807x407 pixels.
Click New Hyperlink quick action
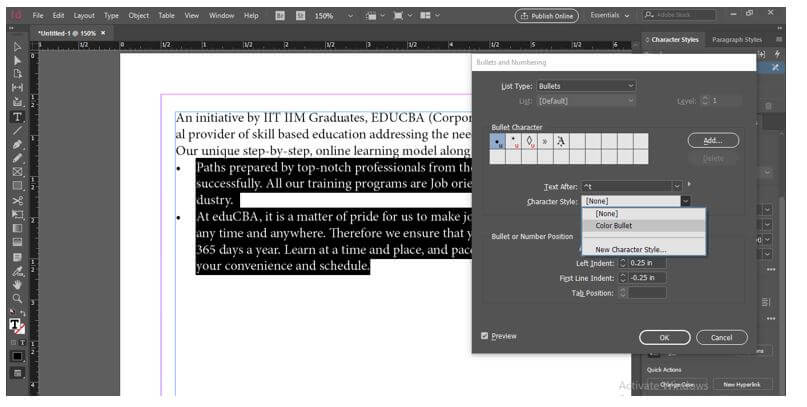pos(742,384)
